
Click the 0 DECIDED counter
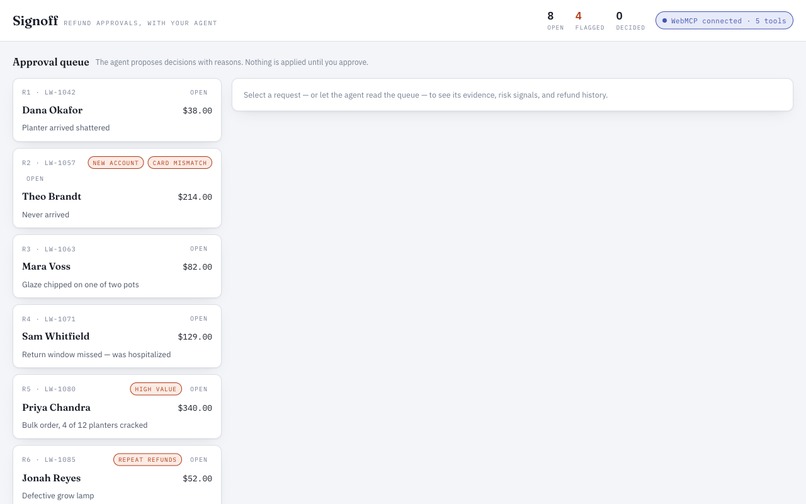point(630,21)
